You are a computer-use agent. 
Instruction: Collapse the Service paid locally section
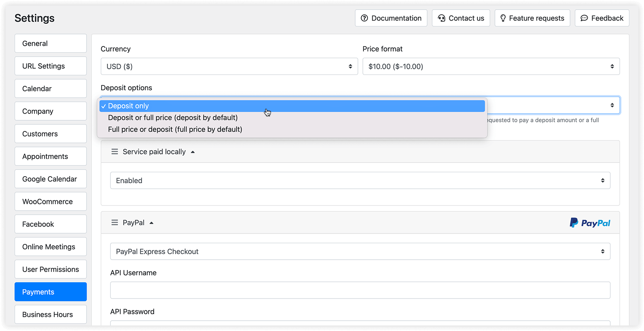tap(193, 152)
